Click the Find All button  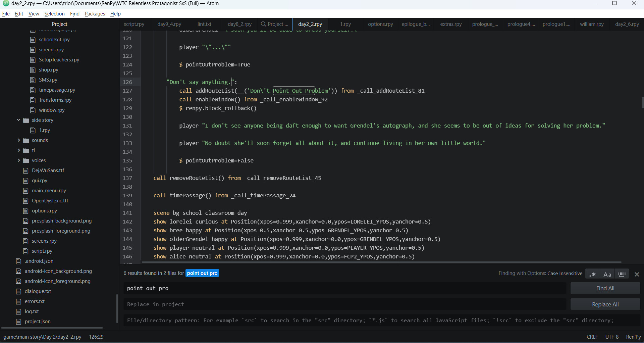tap(605, 288)
